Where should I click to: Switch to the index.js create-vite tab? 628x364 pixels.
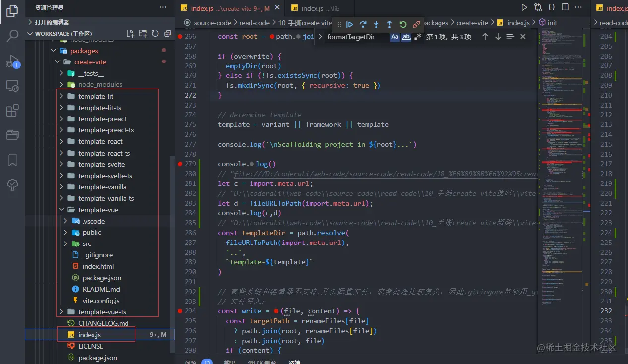229,8
